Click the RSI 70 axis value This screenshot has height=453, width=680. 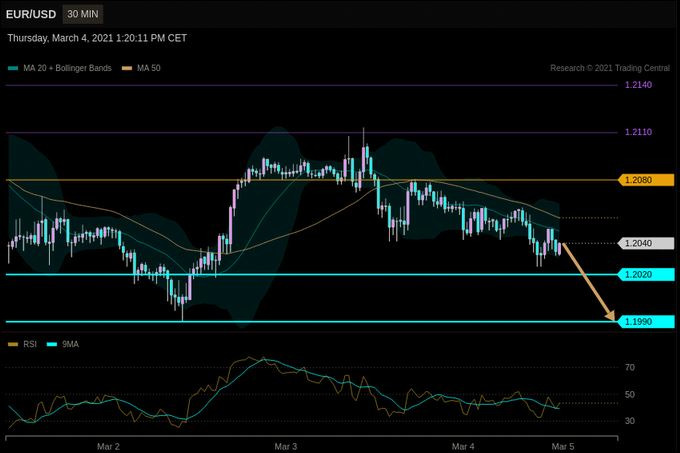[630, 368]
